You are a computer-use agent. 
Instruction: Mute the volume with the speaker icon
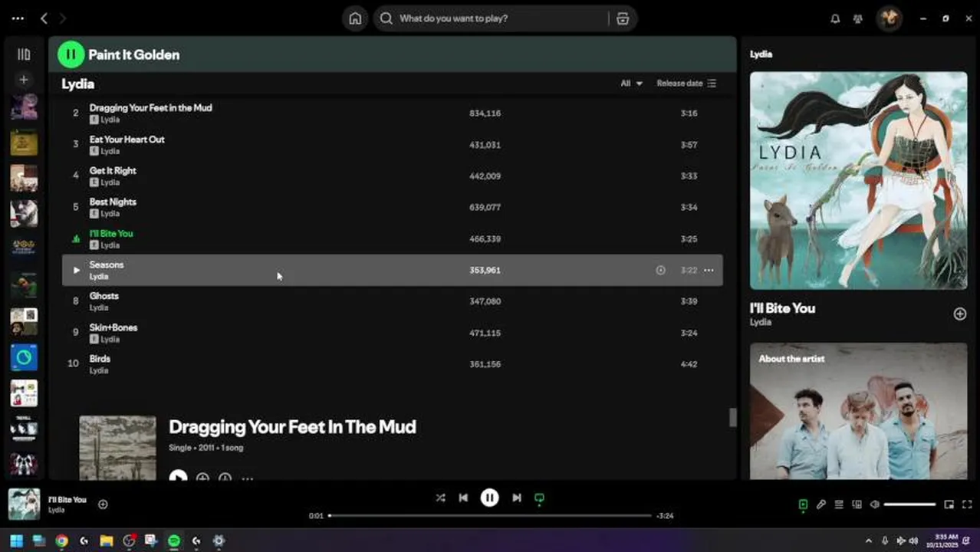point(875,504)
